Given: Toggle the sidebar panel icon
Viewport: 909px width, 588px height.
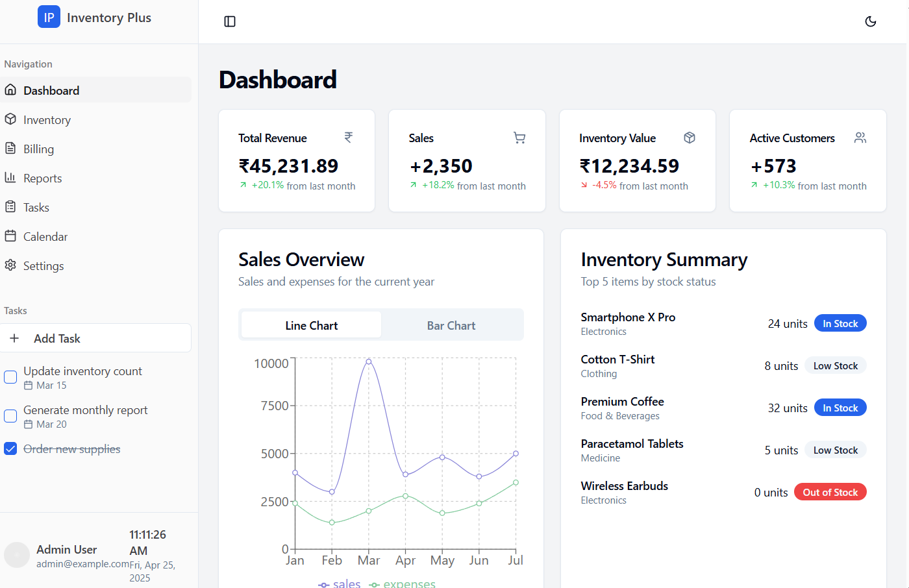Looking at the screenshot, I should coord(230,21).
